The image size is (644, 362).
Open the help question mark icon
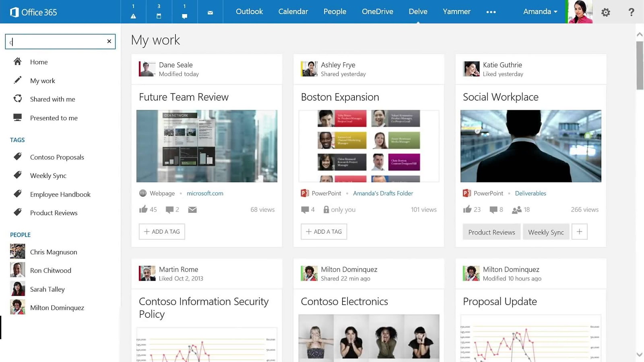tap(631, 12)
